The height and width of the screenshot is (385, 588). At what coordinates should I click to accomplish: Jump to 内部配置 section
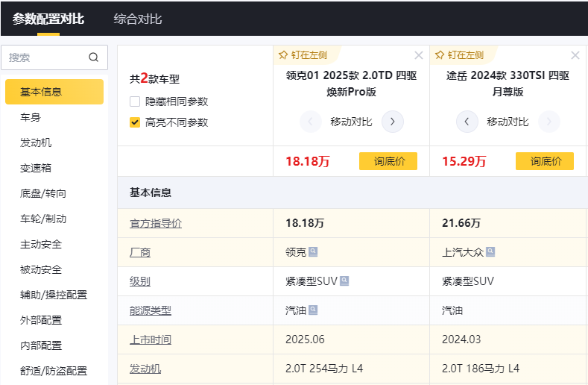coord(41,345)
